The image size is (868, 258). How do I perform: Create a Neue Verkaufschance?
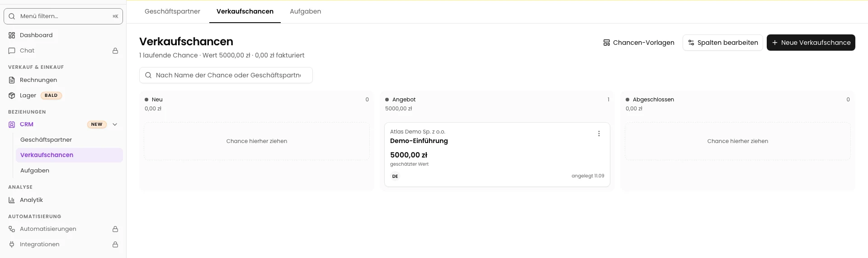811,43
